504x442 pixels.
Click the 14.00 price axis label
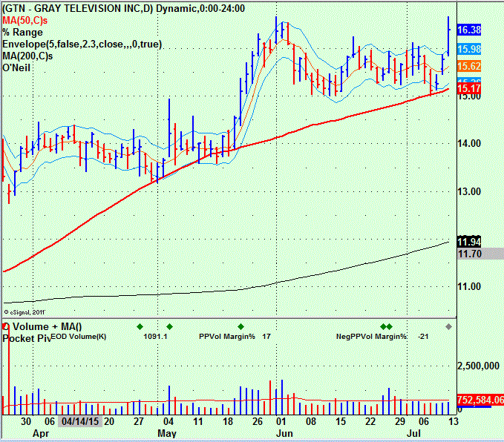[x=469, y=143]
